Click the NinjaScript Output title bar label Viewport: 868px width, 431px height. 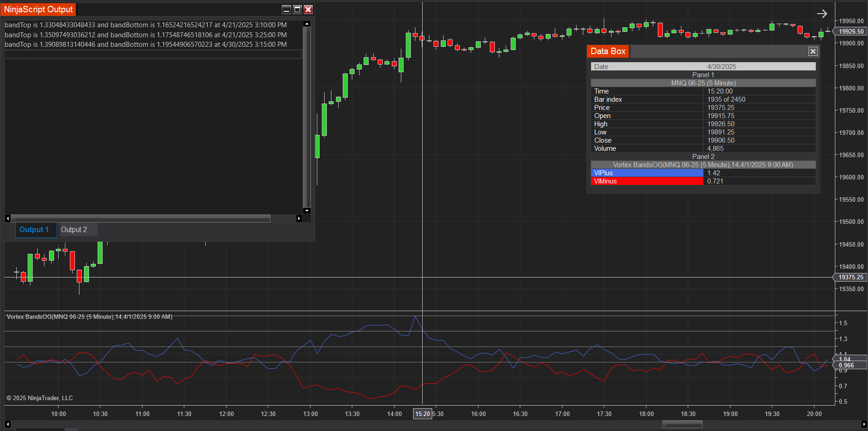38,10
